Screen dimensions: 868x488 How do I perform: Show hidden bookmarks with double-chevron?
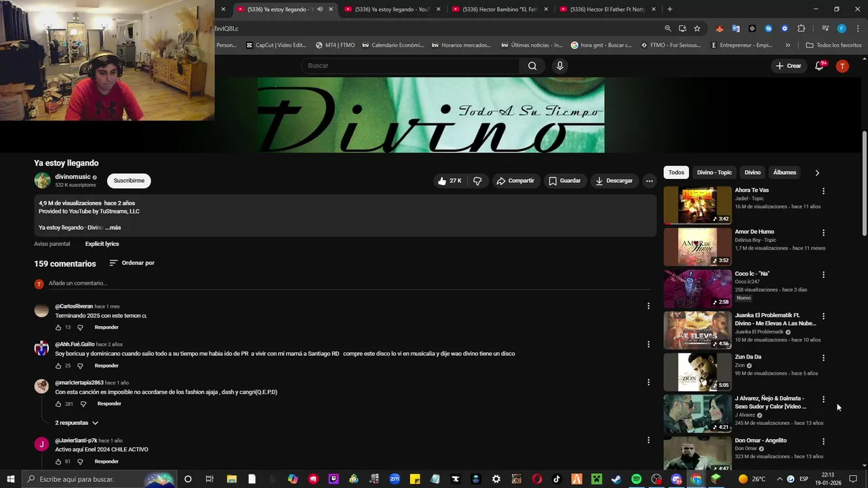click(787, 45)
